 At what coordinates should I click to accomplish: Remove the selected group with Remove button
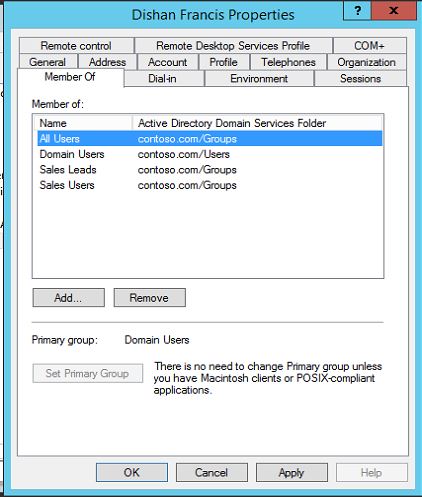coord(150,298)
